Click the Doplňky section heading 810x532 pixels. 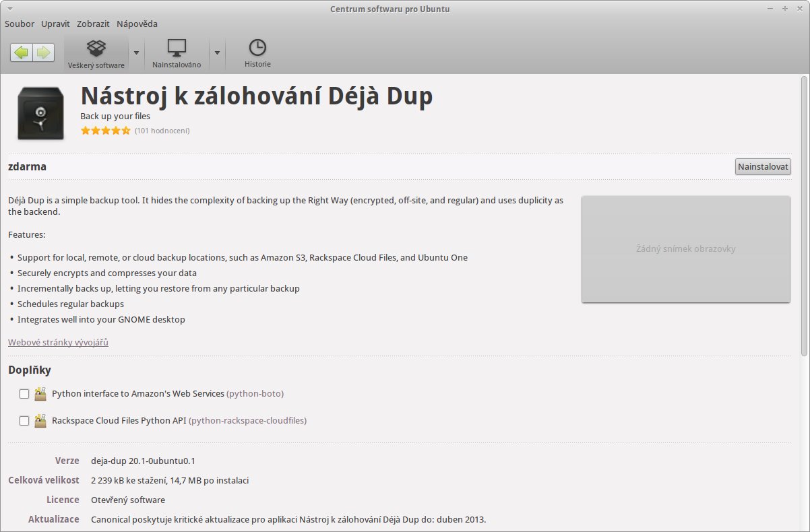coord(30,370)
